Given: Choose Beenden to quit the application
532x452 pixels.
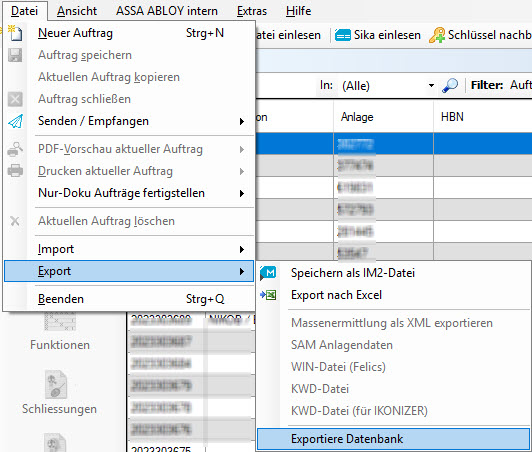Looking at the screenshot, I should [129, 299].
